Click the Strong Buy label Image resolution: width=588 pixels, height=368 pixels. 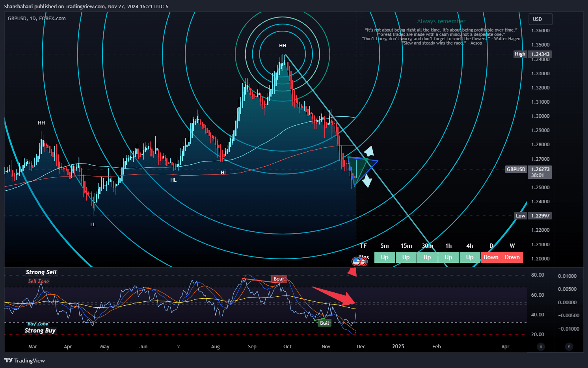click(x=40, y=331)
